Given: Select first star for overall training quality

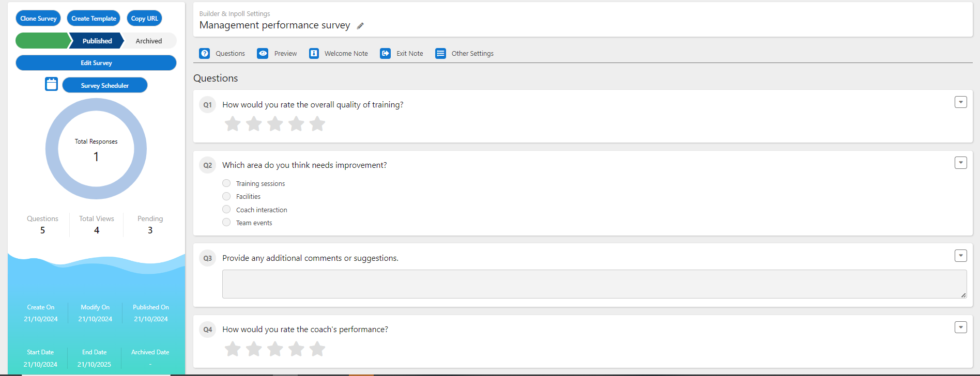Looking at the screenshot, I should [x=233, y=124].
